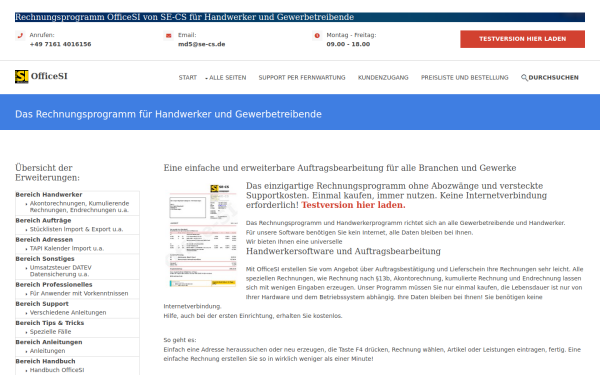Open Verschiedene Anleitungen link
Viewport: 600px width, 375px height.
click(68, 313)
